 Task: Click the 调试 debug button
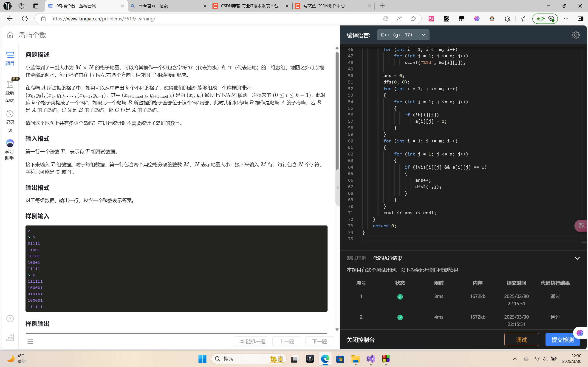coord(521,339)
